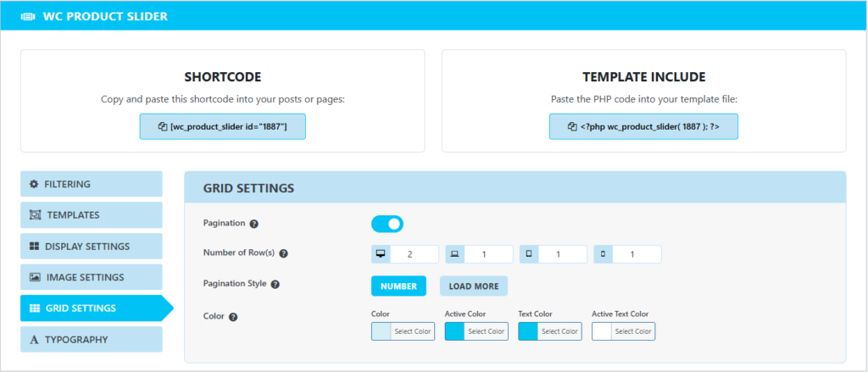Turn off the Pagination switch

click(387, 225)
